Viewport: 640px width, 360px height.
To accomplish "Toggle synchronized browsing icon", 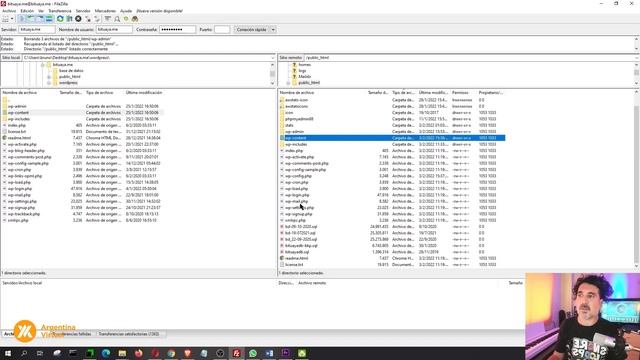I will point(126,19).
